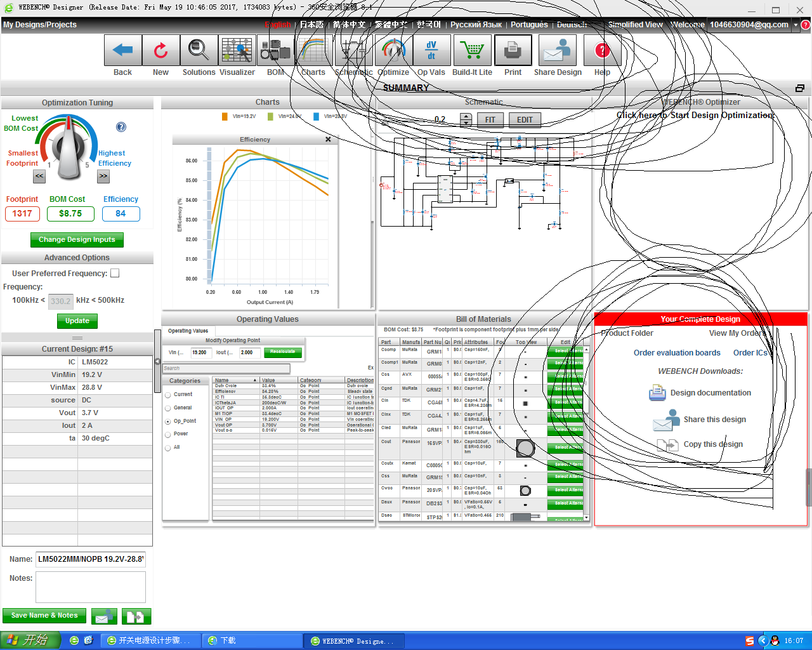Open Design documentation download icon

point(657,393)
